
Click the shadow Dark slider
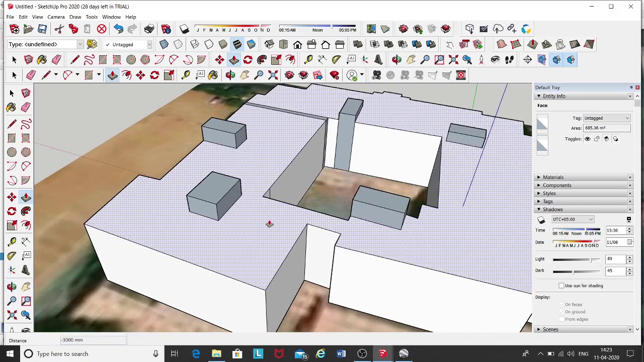coord(576,271)
